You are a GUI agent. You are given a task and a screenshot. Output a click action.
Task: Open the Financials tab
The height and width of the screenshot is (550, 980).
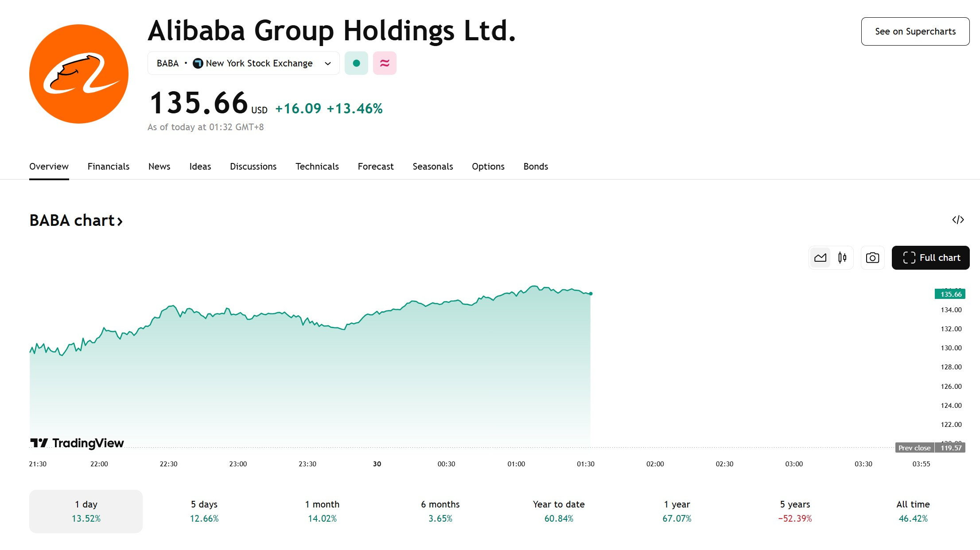tap(109, 167)
